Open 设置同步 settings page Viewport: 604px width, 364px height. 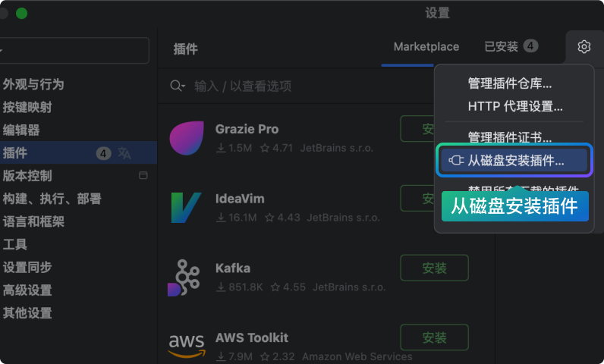click(x=27, y=268)
